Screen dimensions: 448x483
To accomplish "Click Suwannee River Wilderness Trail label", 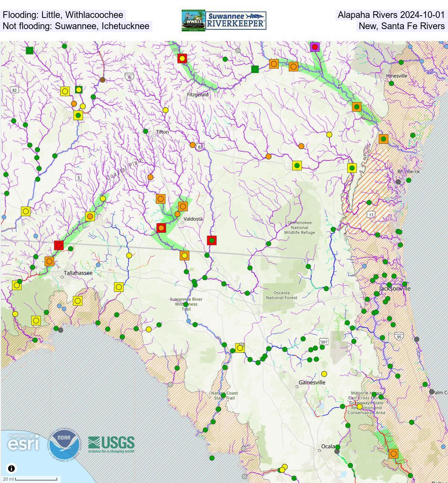I will click(186, 304).
